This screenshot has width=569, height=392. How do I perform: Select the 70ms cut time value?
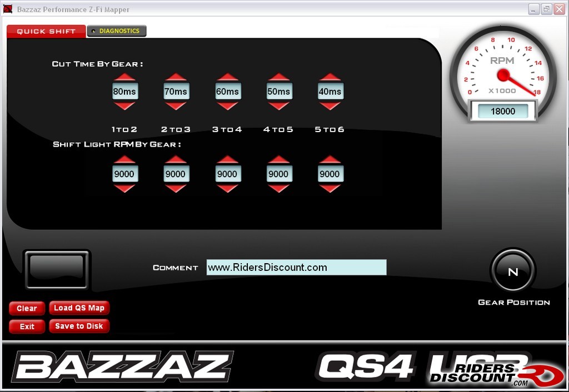pos(176,92)
